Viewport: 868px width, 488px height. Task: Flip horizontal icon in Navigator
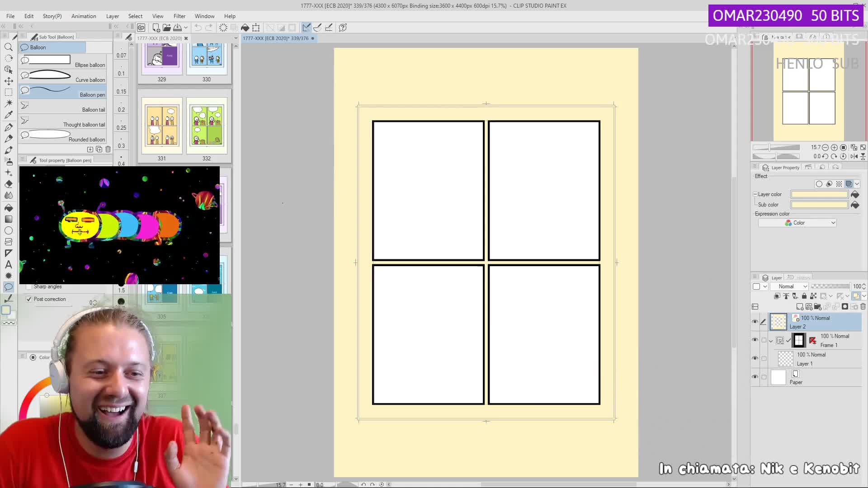coord(854,156)
